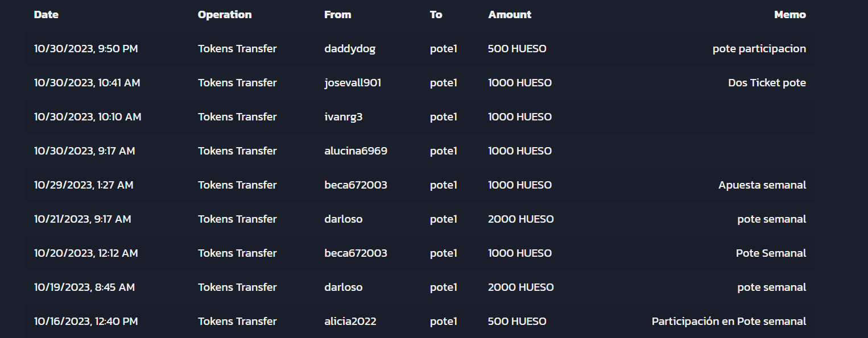Click Tokens Transfer in the 10/20/2023 row

237,253
